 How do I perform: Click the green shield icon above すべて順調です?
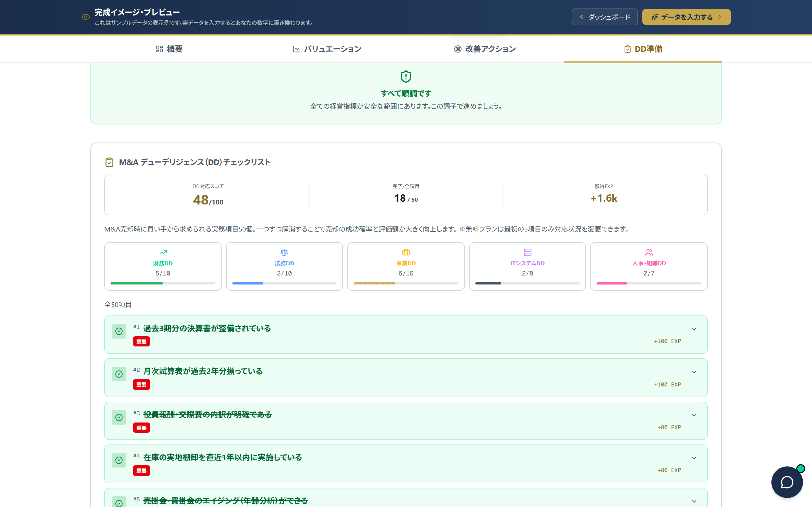[x=406, y=76]
